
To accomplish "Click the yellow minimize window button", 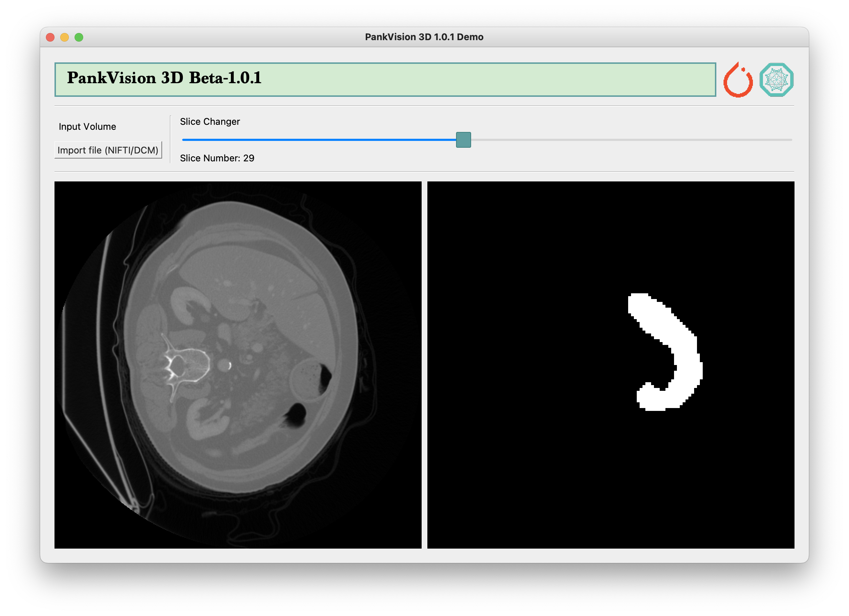I will [x=65, y=37].
